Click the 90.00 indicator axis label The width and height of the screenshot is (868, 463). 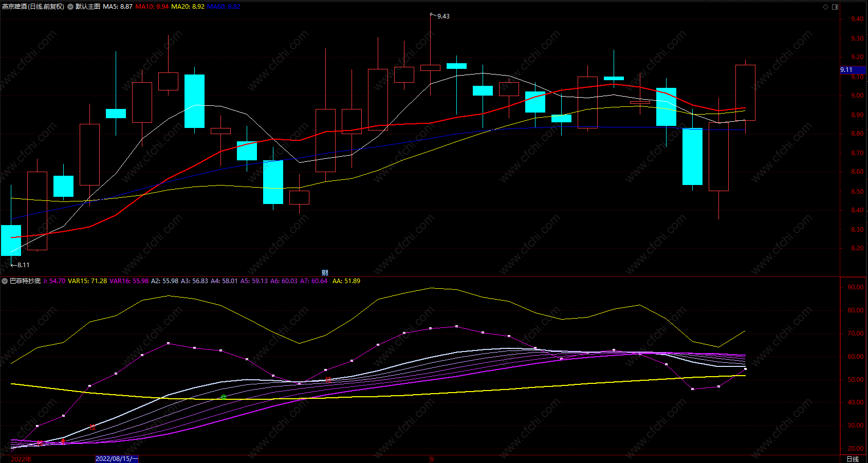tap(856, 287)
